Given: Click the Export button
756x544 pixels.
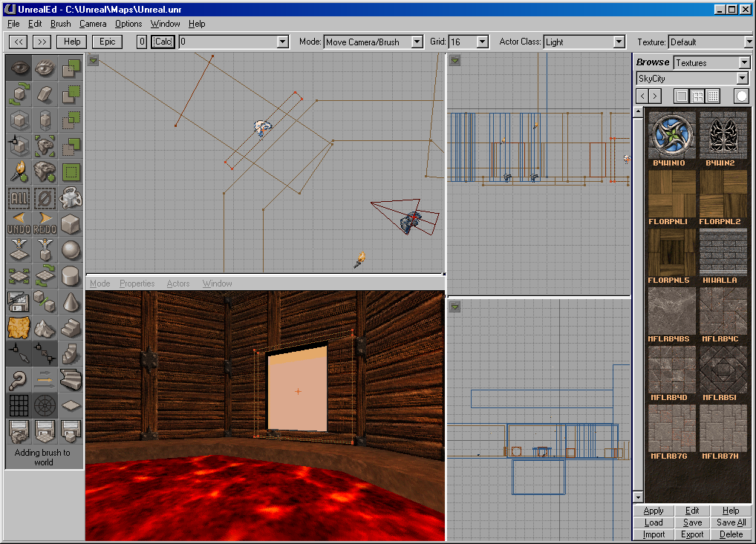Looking at the screenshot, I should (x=692, y=534).
